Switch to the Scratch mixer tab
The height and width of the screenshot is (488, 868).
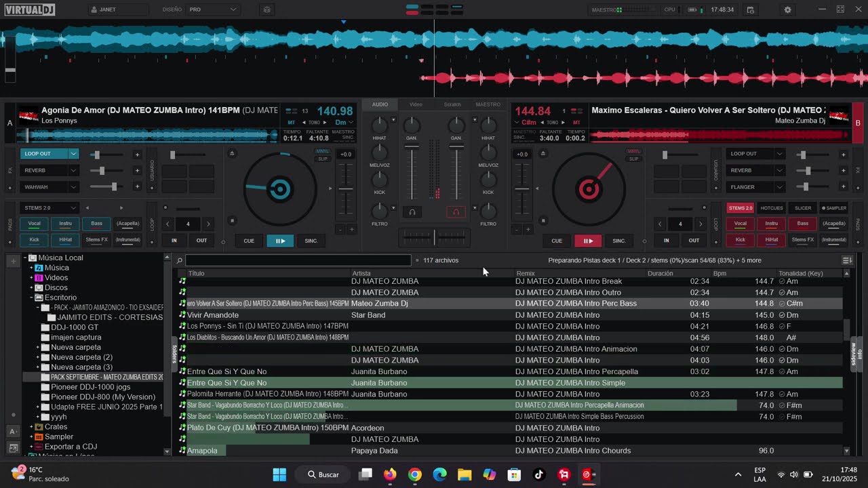click(452, 104)
